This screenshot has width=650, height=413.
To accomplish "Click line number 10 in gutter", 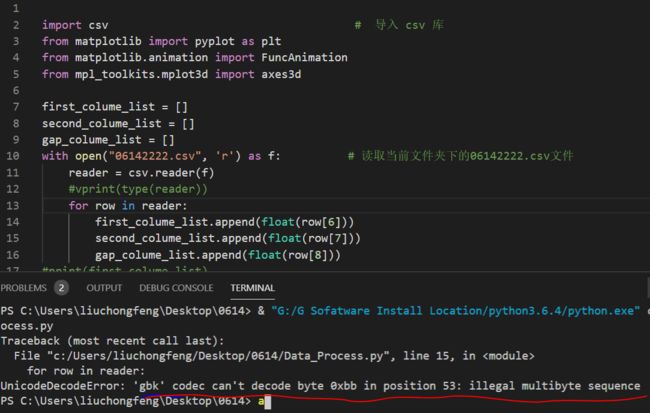I will [x=12, y=156].
